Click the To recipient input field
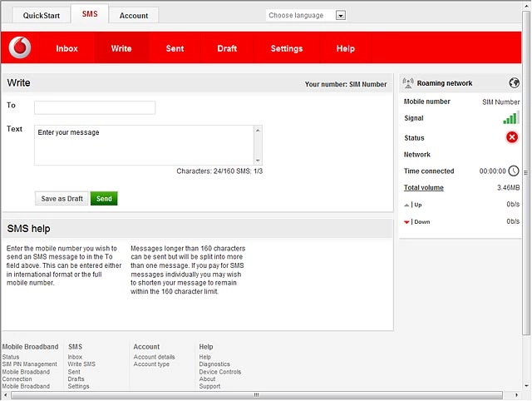 pyautogui.click(x=95, y=107)
